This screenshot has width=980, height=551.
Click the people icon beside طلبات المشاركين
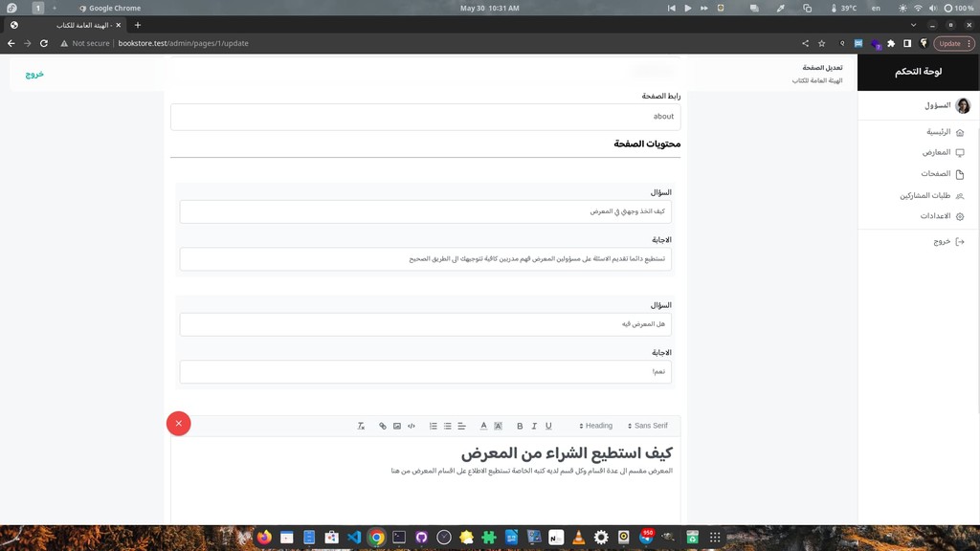(960, 196)
